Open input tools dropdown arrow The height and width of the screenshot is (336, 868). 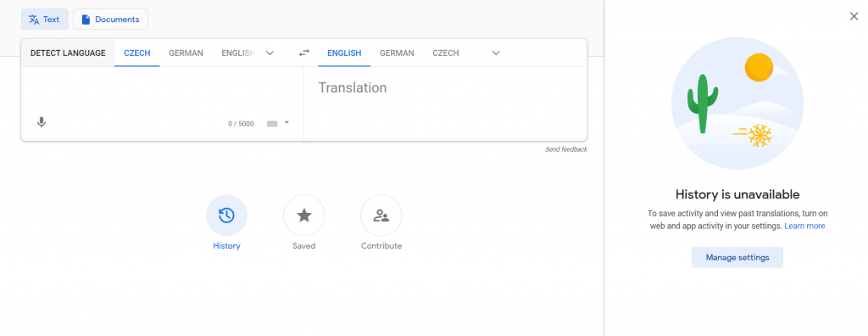(x=287, y=122)
